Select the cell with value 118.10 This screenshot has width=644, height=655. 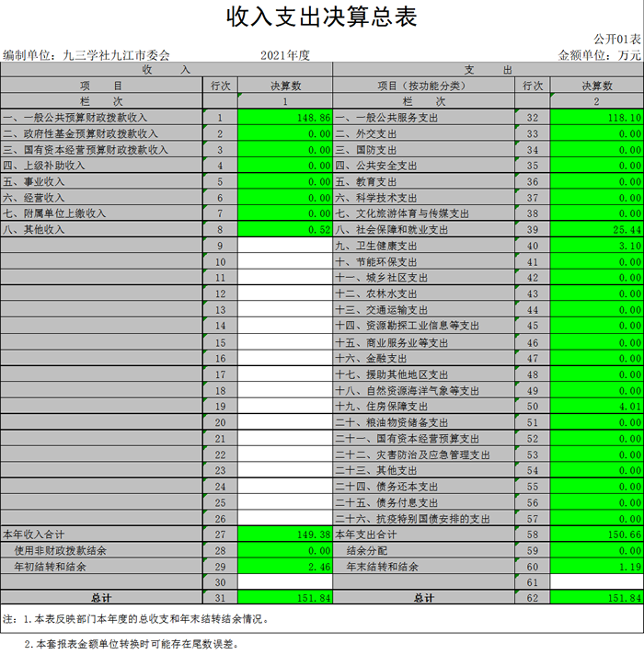pos(596,118)
